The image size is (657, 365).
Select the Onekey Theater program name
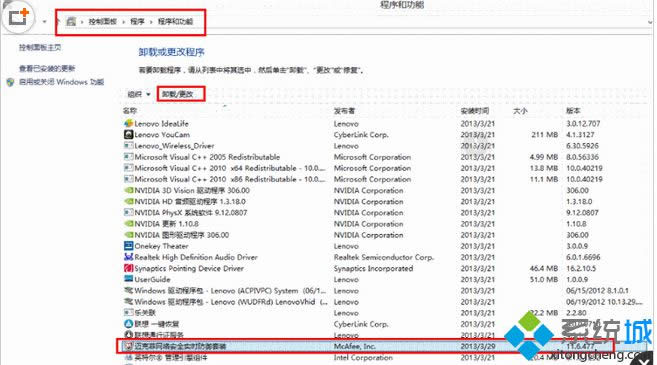[x=161, y=246]
